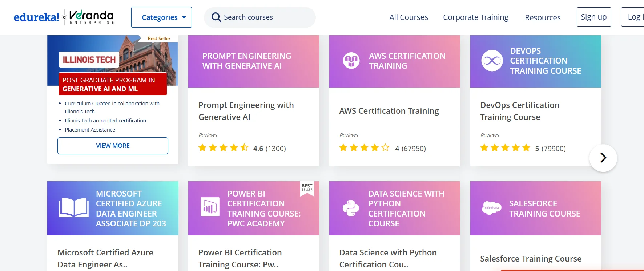Open All Courses menu item

(x=408, y=17)
